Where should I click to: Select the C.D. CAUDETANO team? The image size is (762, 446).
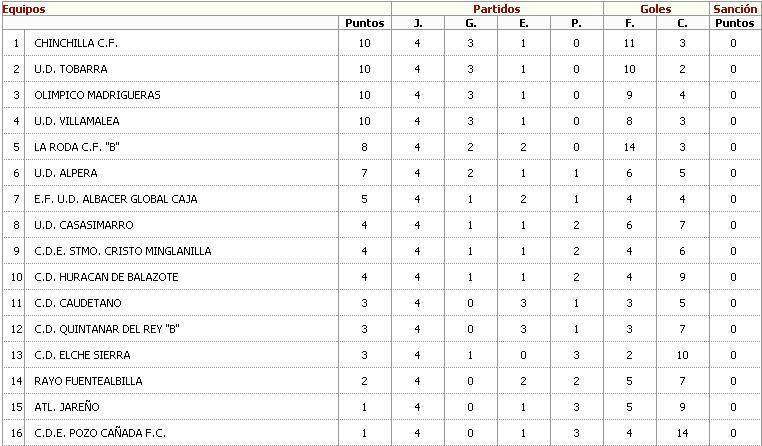pyautogui.click(x=78, y=303)
